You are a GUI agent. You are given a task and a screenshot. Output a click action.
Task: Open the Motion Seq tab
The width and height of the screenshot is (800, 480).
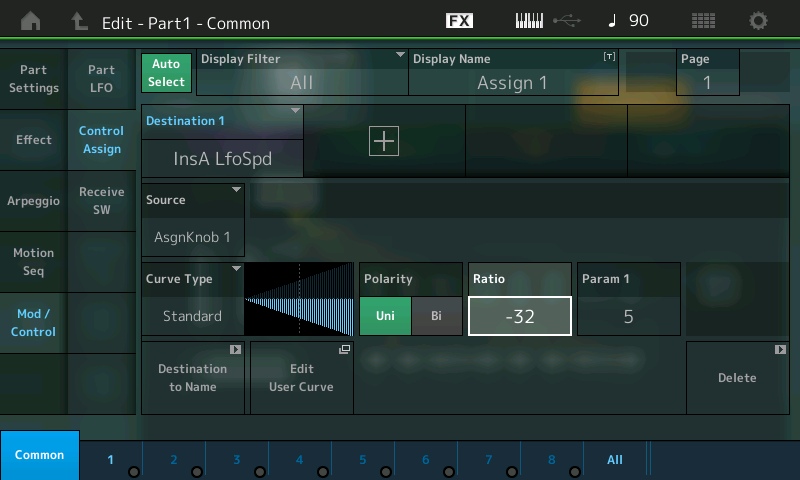click(x=34, y=262)
